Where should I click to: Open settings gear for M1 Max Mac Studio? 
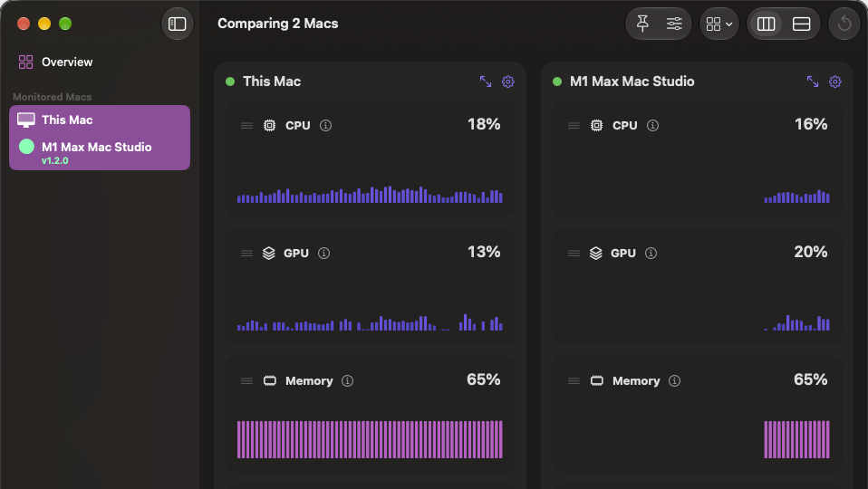click(834, 81)
